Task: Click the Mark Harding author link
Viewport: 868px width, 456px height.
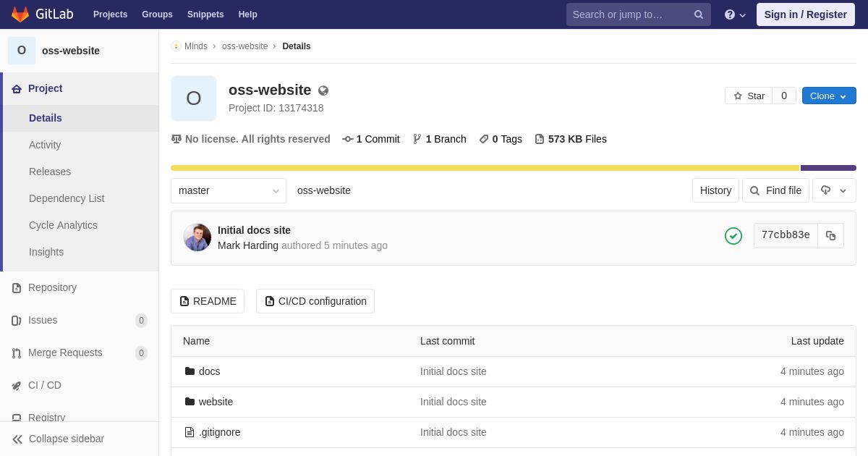Action: (248, 245)
